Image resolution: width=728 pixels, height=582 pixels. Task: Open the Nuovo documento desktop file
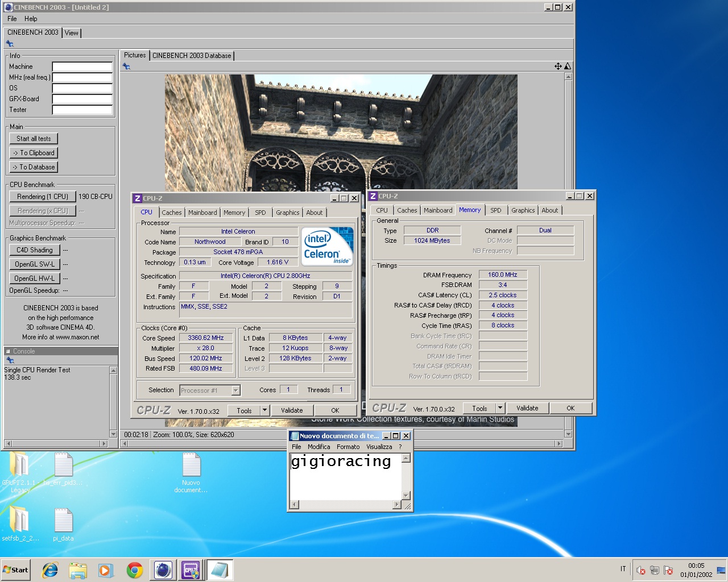(191, 473)
